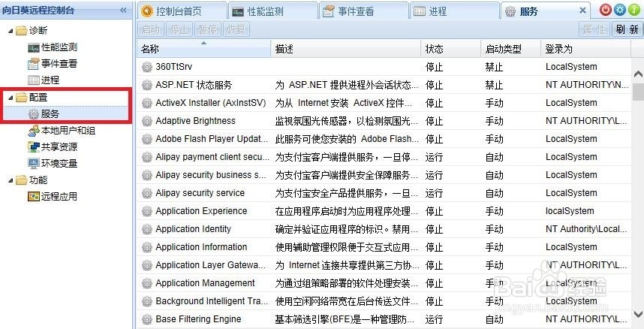Collapse the 向日葵远程控制台 sidebar panel
Screen dimensions: 644x329
123,11
